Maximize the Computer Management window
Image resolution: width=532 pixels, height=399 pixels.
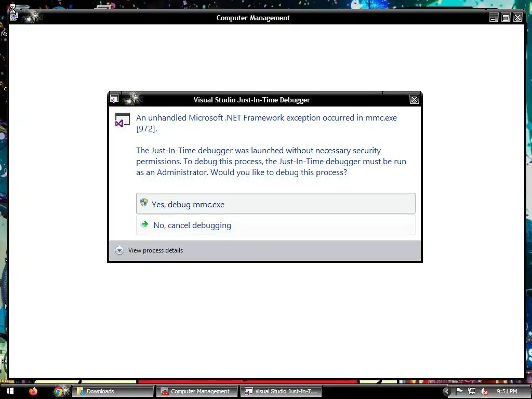tap(506, 17)
